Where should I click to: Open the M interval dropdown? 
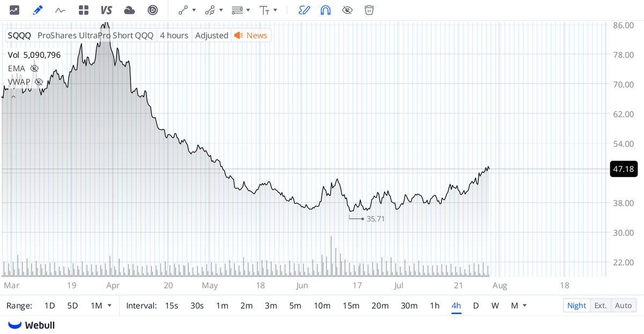pyautogui.click(x=518, y=306)
